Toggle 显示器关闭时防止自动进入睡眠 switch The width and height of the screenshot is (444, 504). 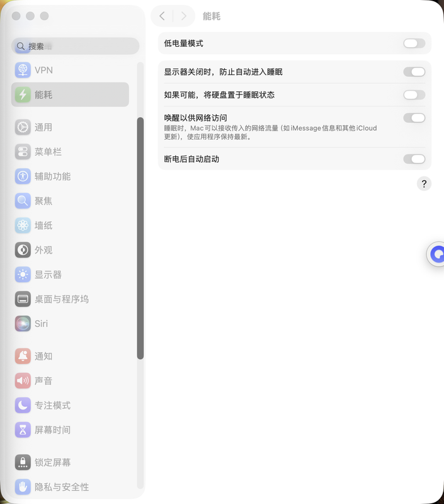(414, 72)
